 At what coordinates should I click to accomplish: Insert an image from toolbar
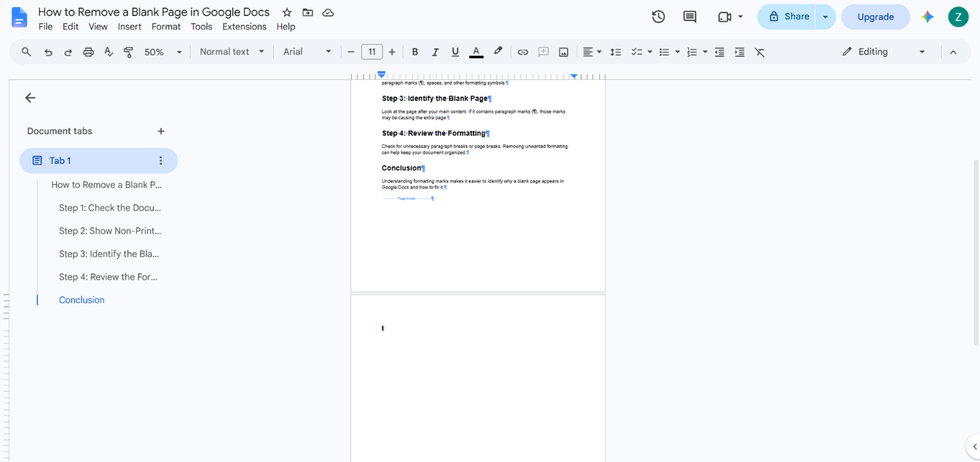[x=564, y=52]
